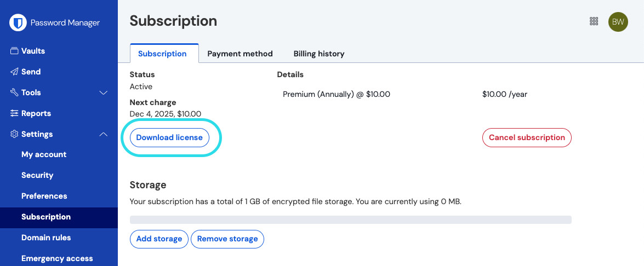The width and height of the screenshot is (644, 266).
Task: Switch to the Billing history tab
Action: coord(319,54)
